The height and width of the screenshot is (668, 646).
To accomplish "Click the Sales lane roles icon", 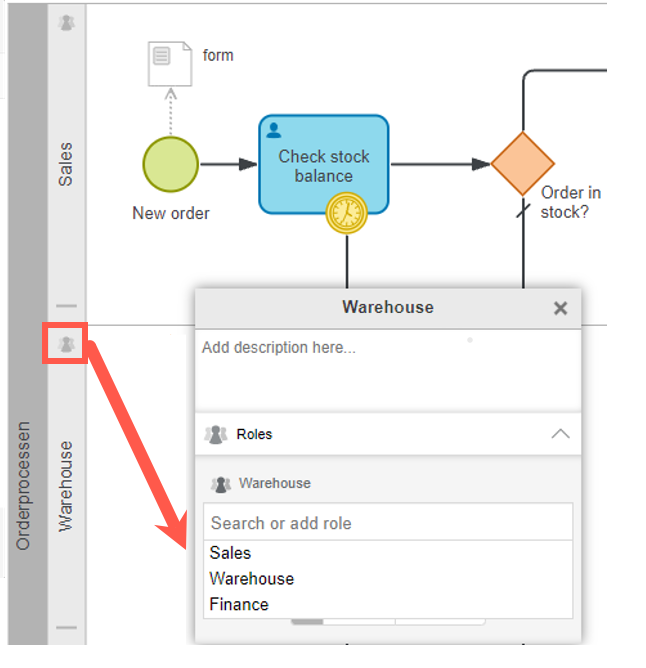I will click(66, 22).
